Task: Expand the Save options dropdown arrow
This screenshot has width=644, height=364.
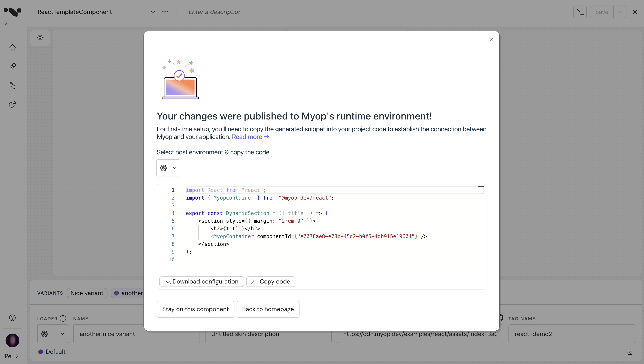Action: point(620,12)
